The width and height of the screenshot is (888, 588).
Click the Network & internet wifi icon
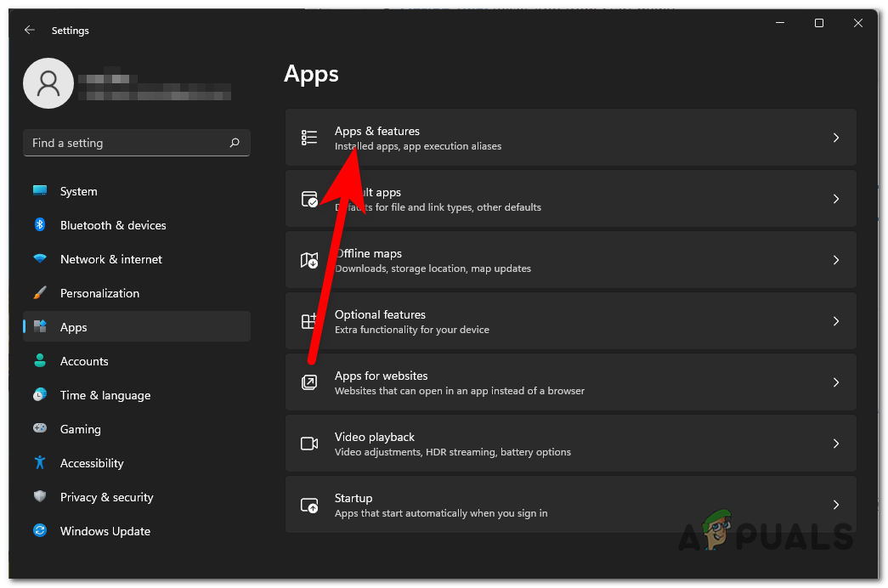pos(40,259)
